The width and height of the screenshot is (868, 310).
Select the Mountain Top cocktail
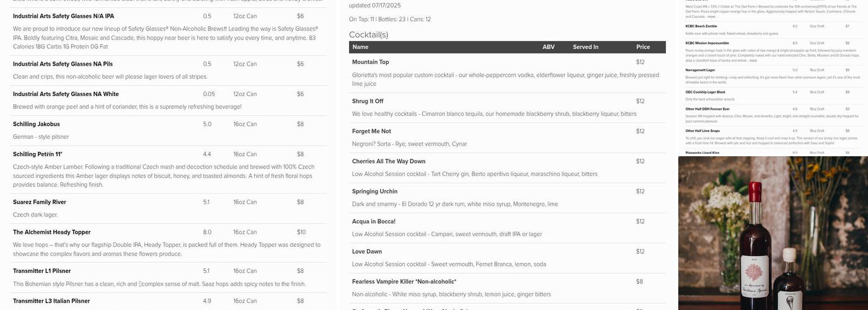point(370,62)
